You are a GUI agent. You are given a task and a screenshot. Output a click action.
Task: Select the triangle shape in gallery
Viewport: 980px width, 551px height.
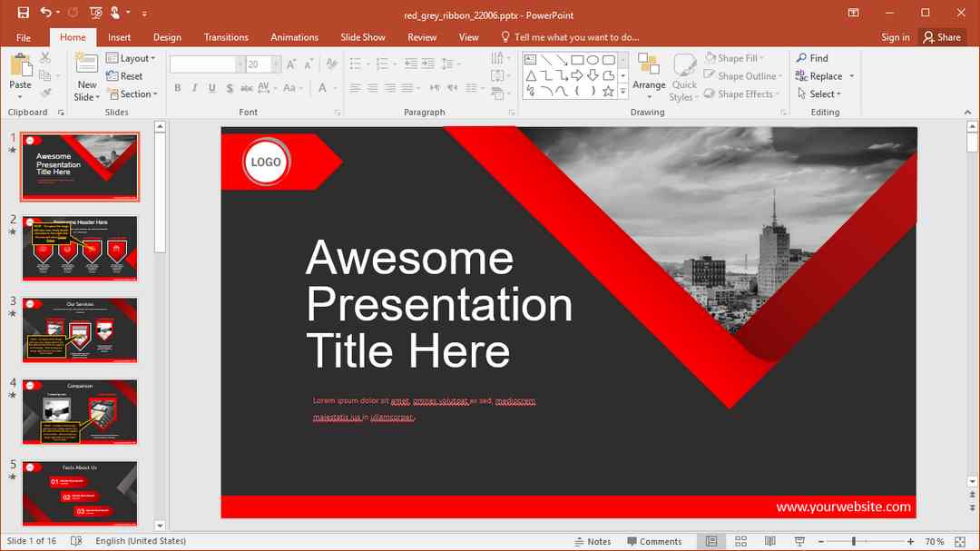(x=531, y=75)
